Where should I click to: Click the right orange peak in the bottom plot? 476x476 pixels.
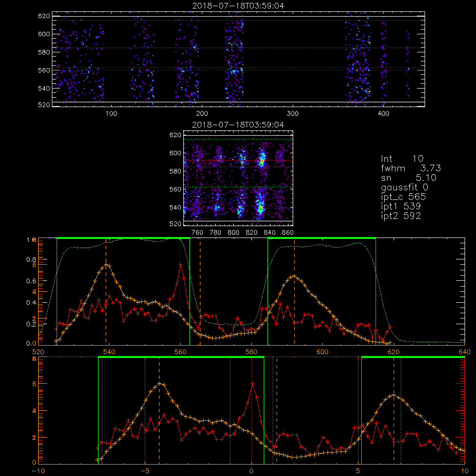pos(394,395)
